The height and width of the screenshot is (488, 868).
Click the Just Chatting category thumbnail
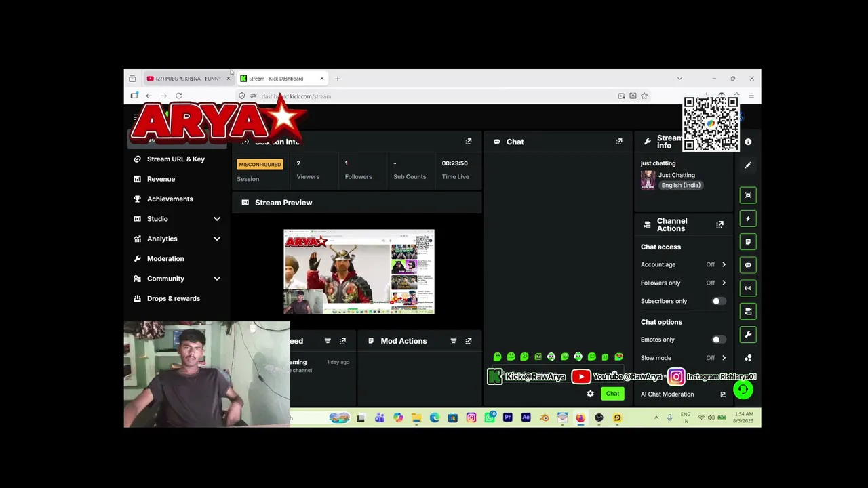point(648,180)
